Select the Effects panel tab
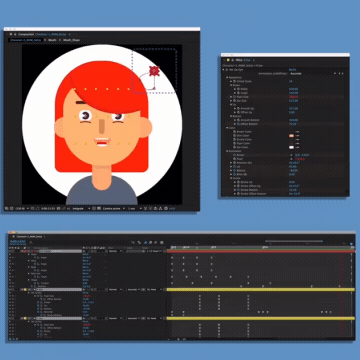The image size is (360, 360). point(243,60)
